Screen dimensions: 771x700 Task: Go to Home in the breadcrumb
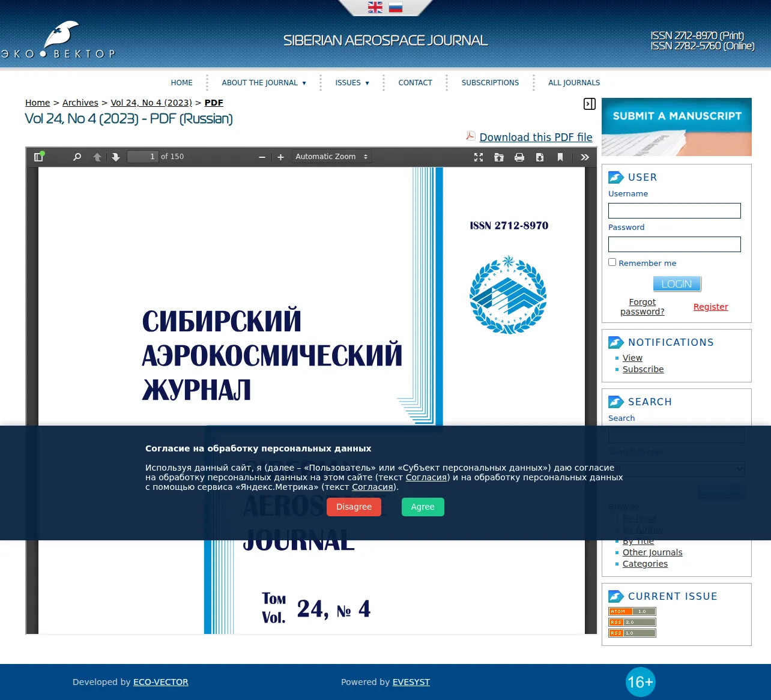[38, 103]
